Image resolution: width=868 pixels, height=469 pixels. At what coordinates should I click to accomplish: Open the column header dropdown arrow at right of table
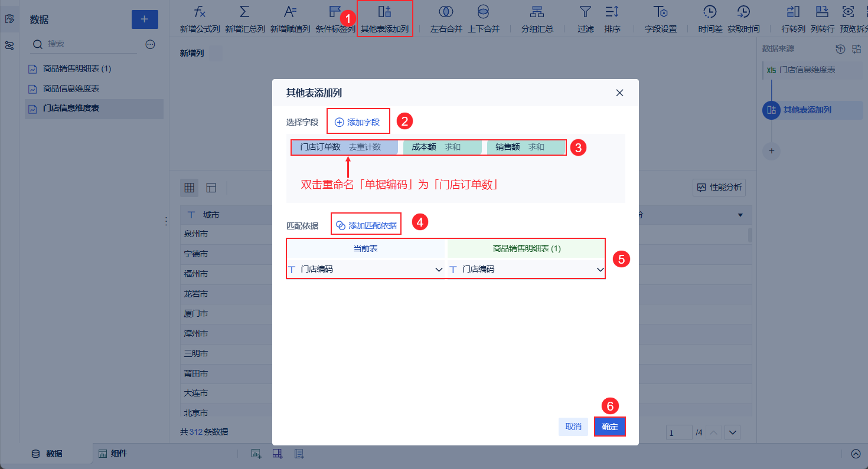pyautogui.click(x=740, y=215)
